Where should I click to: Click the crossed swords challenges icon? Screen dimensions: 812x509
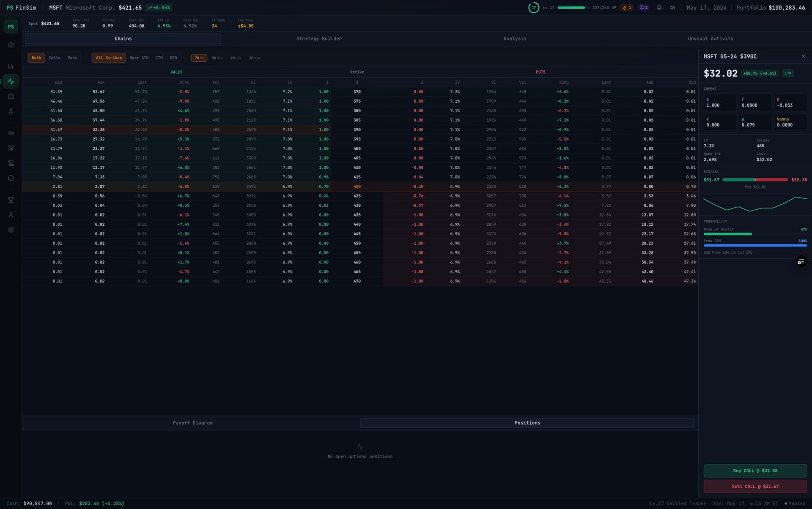coord(11,148)
